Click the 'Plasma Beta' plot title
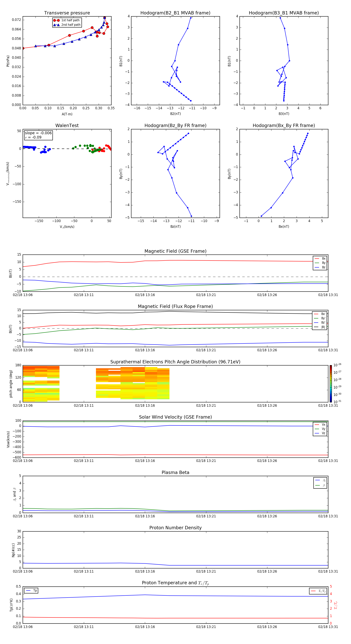 coord(175,472)
